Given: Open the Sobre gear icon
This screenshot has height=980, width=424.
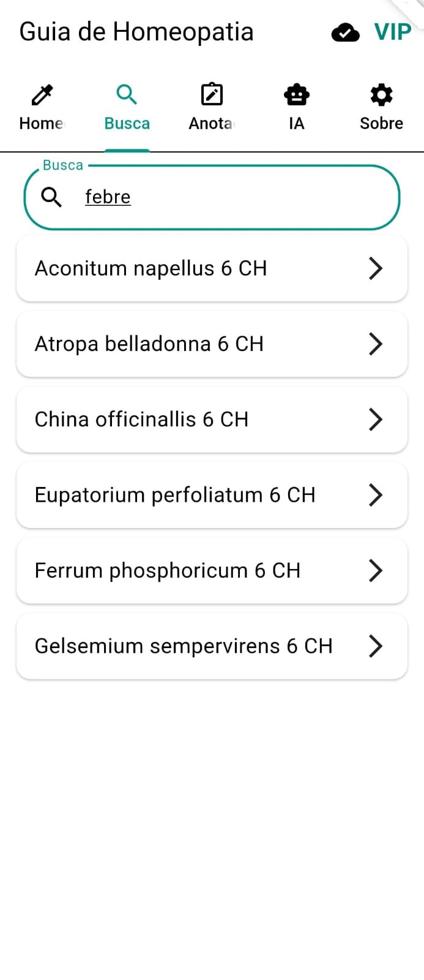Looking at the screenshot, I should click(x=381, y=95).
